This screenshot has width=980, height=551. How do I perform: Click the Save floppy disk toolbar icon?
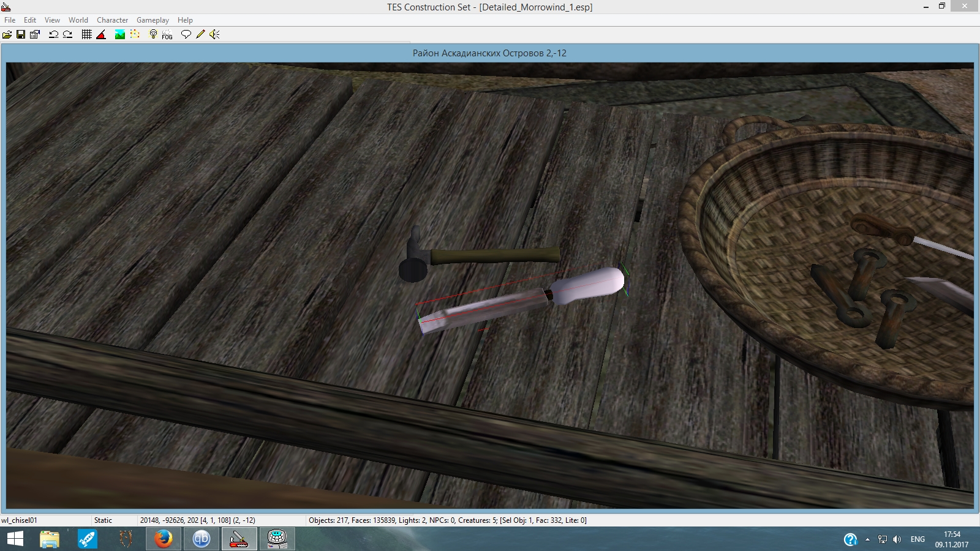click(x=21, y=34)
